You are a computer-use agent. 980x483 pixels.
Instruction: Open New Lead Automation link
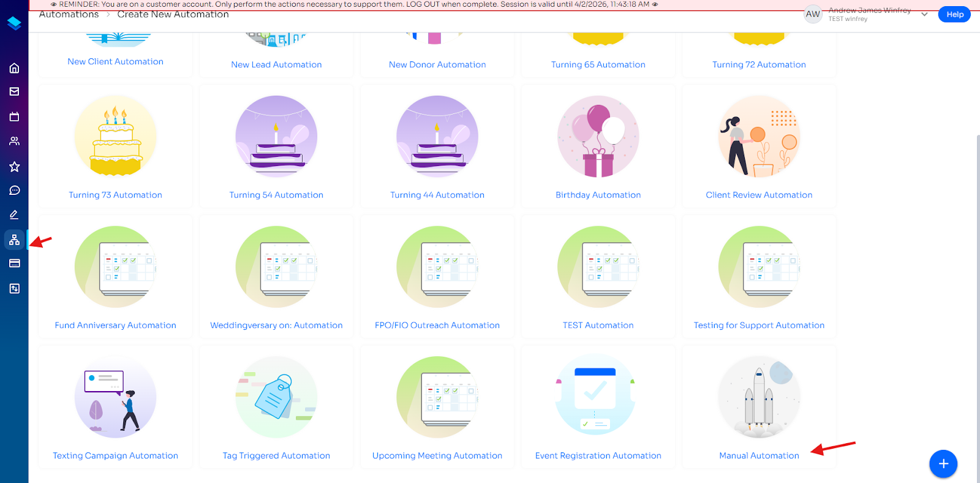pos(276,64)
